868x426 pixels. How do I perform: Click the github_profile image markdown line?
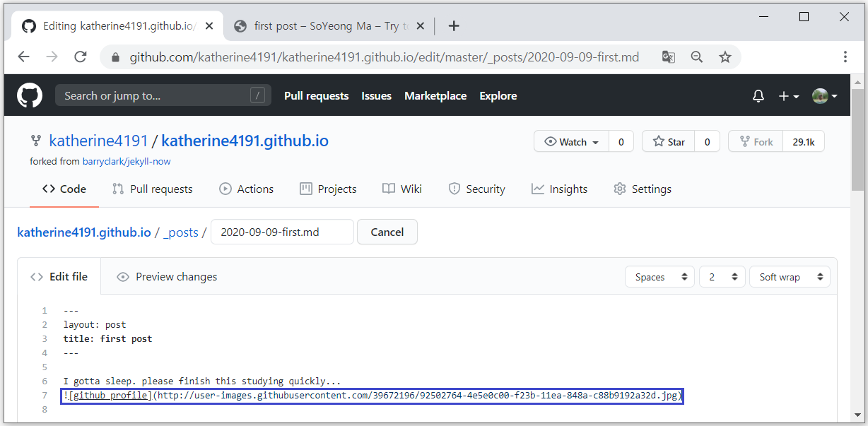pos(373,396)
